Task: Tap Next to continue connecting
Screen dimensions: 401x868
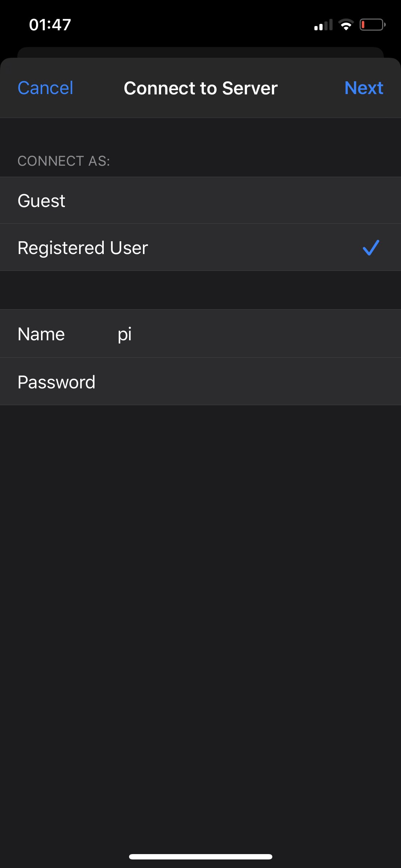Action: (364, 88)
